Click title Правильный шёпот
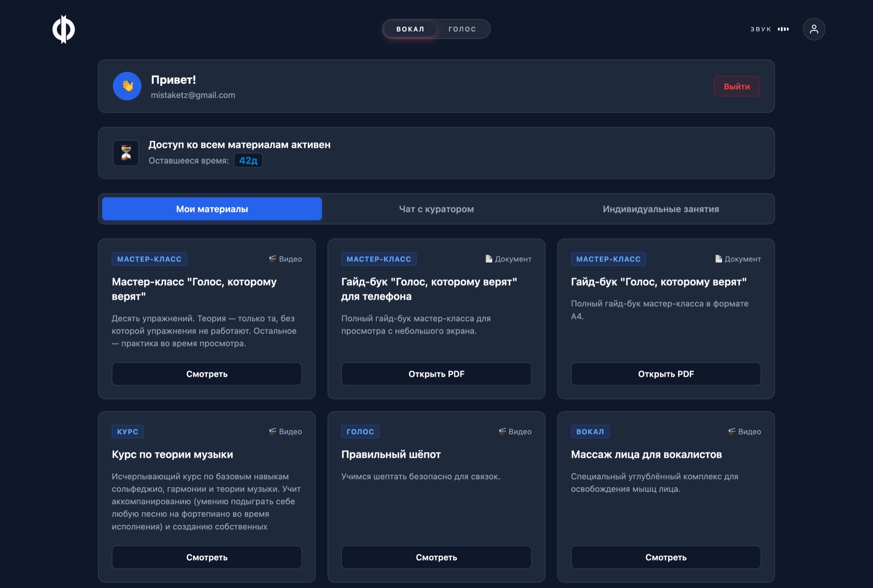This screenshot has width=873, height=588. 391,454
